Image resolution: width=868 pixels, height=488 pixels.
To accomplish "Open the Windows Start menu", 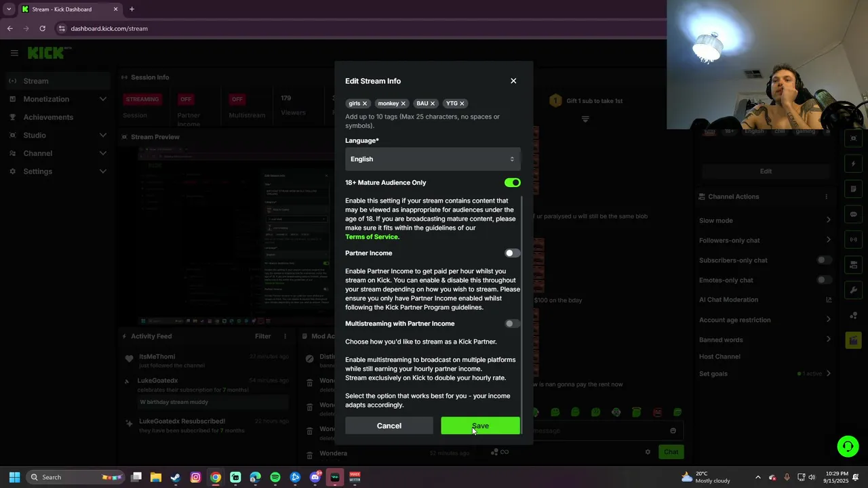I will [x=14, y=477].
